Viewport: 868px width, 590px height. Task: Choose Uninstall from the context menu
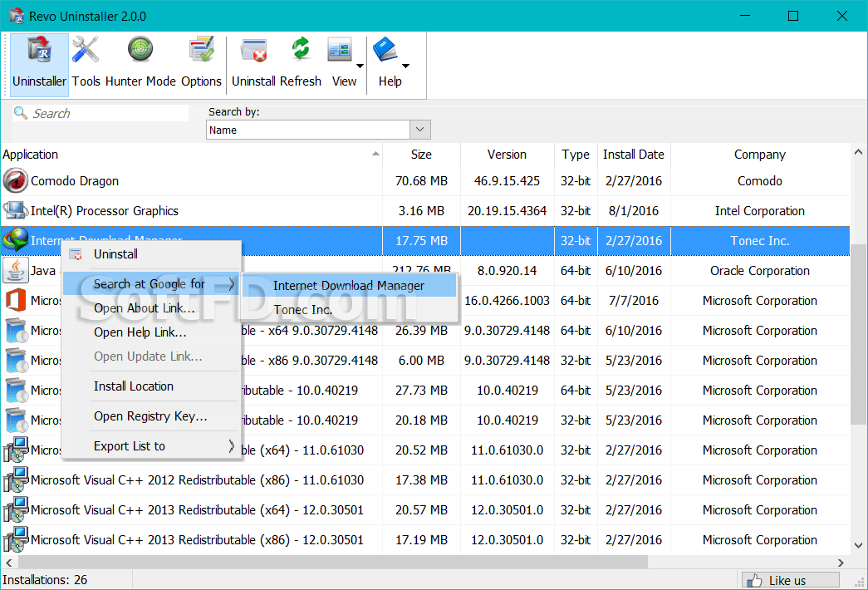tap(152, 254)
